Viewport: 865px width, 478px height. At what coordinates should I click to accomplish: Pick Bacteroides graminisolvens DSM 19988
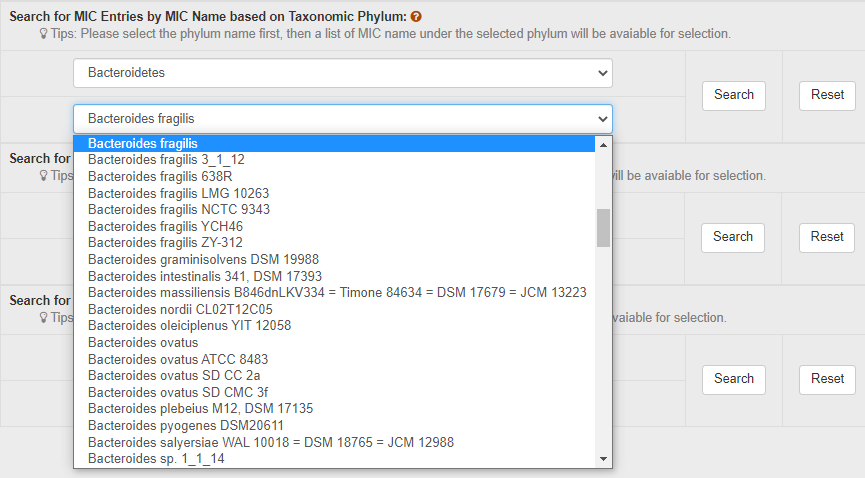coord(203,259)
